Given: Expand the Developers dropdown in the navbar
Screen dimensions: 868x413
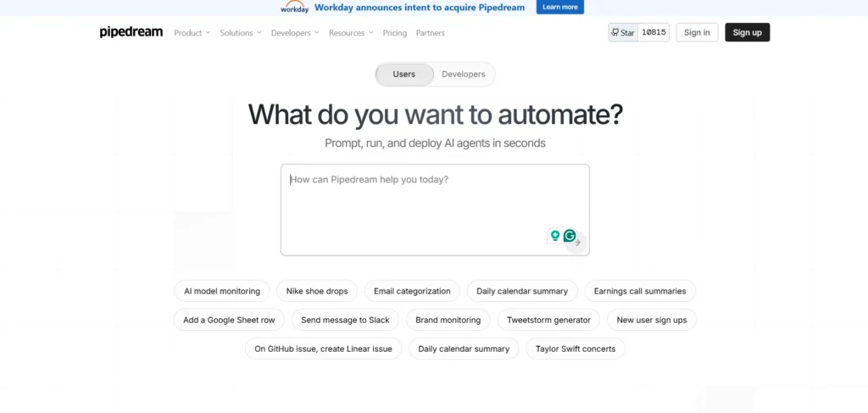Looking at the screenshot, I should click(295, 33).
